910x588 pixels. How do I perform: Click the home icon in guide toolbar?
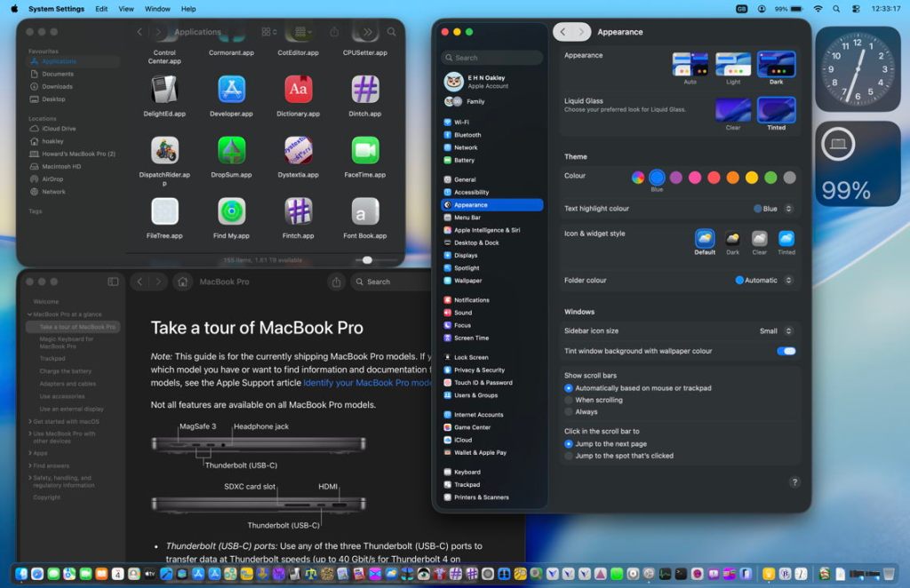point(182,282)
